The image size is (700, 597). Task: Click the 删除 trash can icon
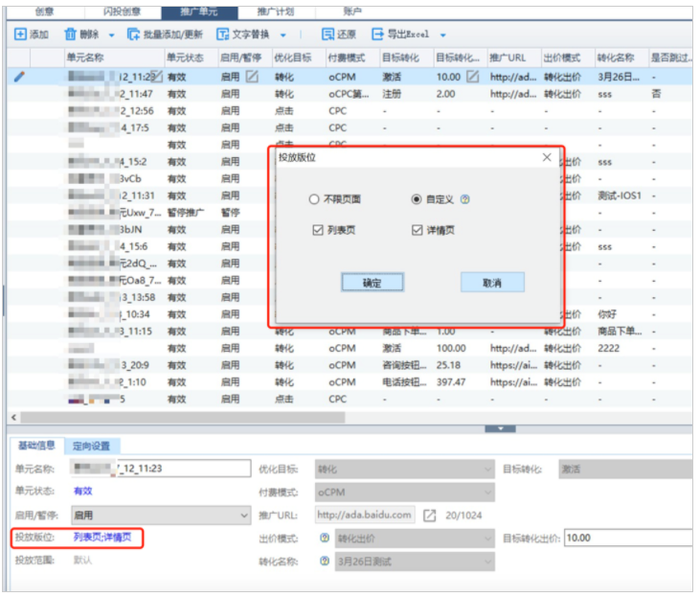point(70,34)
